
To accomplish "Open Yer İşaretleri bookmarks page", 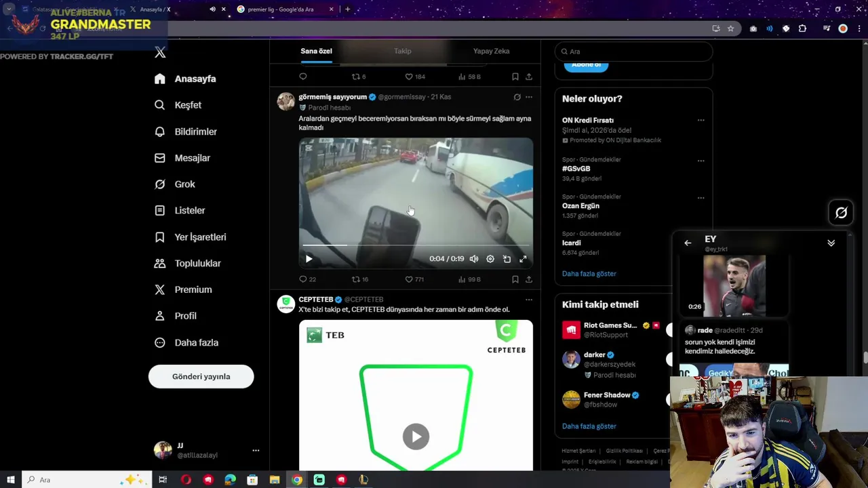I will point(191,237).
